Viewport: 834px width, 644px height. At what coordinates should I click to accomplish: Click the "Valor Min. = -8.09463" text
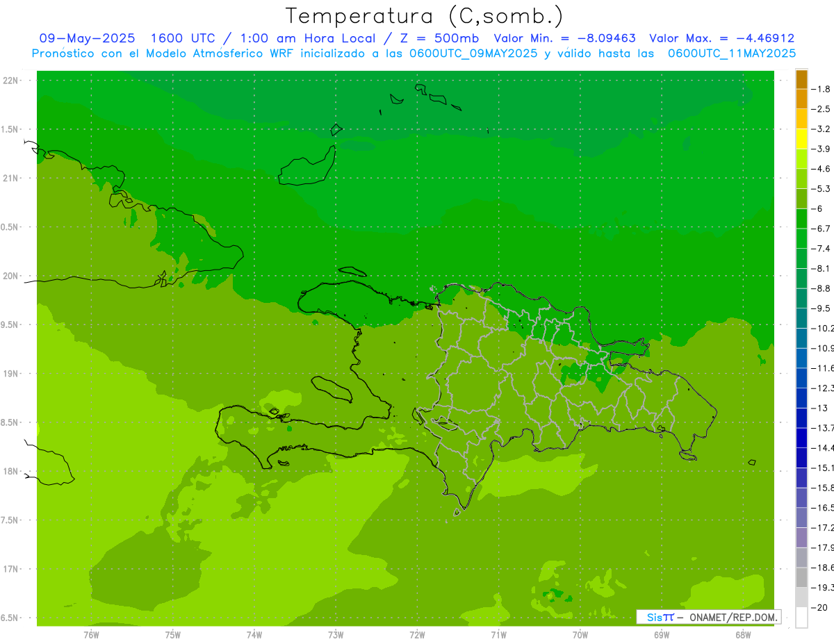tap(564, 38)
